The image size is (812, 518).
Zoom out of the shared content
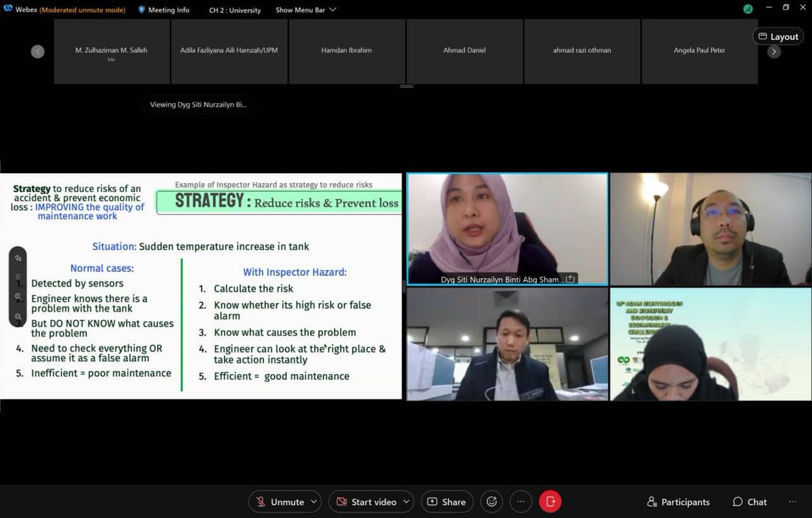(18, 316)
